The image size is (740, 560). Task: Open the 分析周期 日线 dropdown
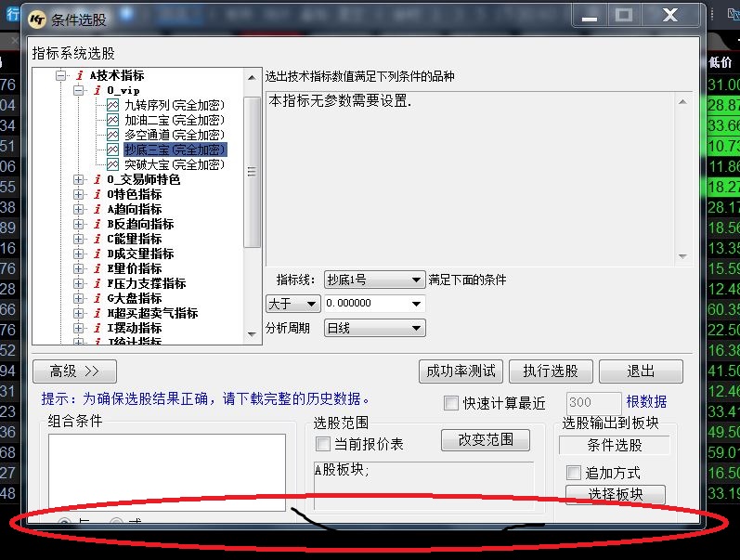tap(374, 328)
